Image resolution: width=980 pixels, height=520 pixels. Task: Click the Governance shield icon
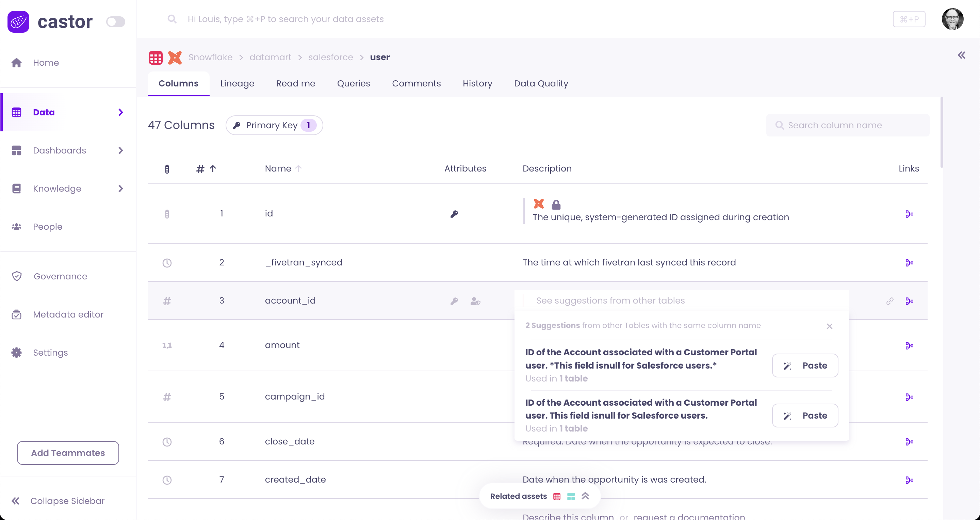[x=17, y=276]
